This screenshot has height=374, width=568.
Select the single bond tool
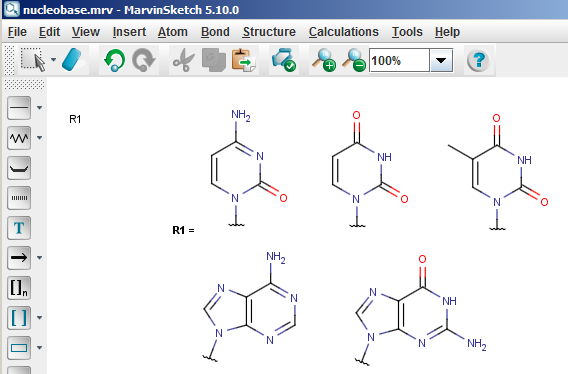coord(19,108)
